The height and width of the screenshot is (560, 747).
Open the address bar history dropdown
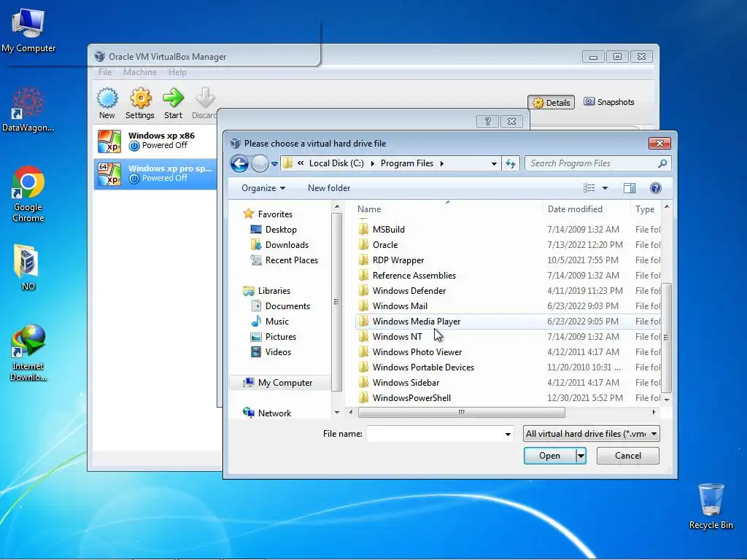coord(494,164)
